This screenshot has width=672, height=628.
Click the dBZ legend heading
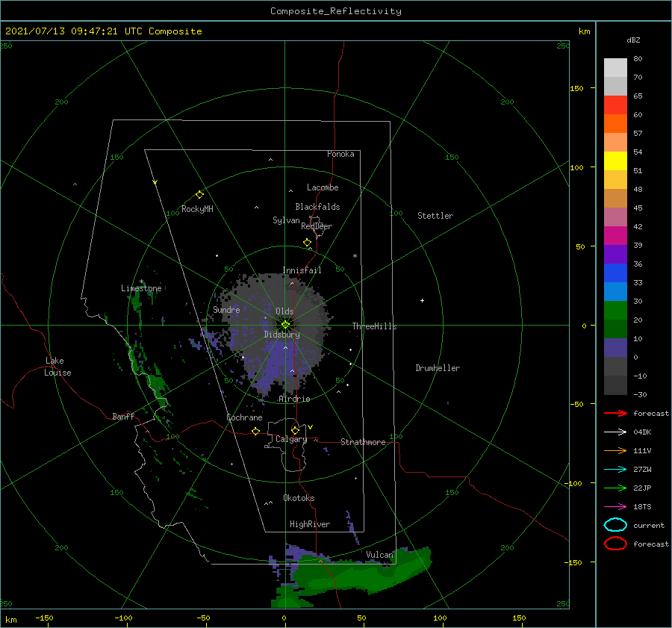[x=633, y=40]
